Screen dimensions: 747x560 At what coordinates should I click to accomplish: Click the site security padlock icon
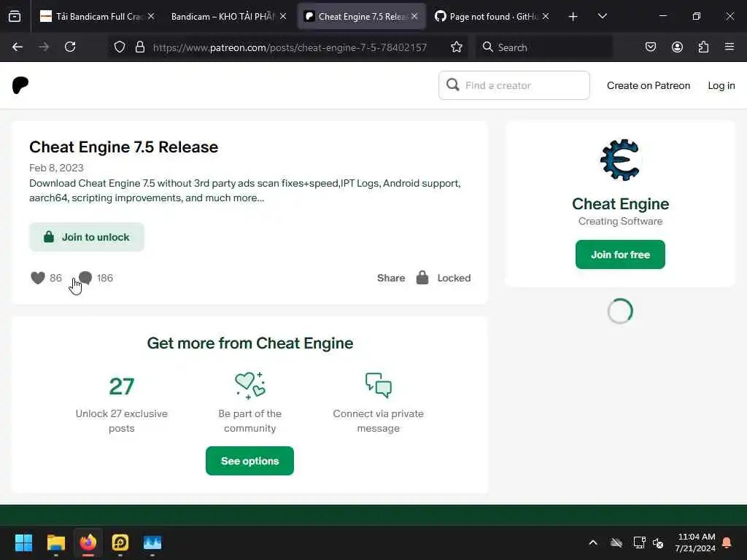tap(139, 47)
